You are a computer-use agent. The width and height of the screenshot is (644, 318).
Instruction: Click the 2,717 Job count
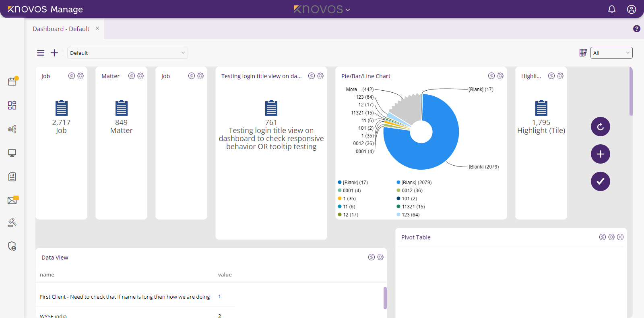click(x=61, y=122)
